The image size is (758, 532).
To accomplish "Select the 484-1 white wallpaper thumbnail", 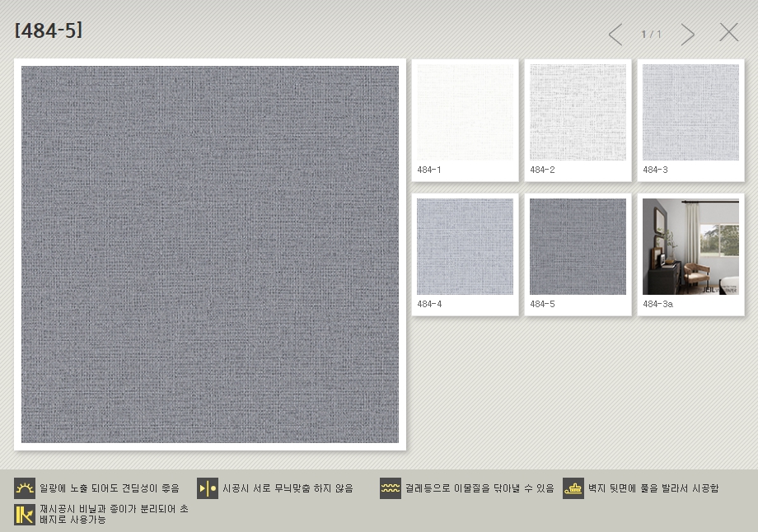I will tap(465, 112).
